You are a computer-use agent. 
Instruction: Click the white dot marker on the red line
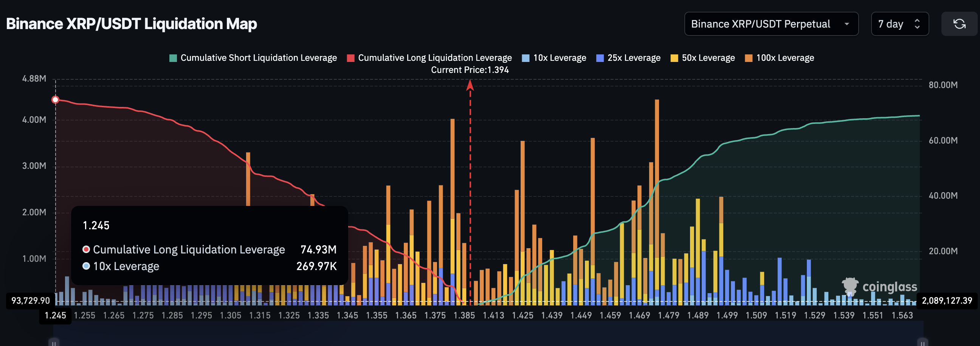(56, 99)
